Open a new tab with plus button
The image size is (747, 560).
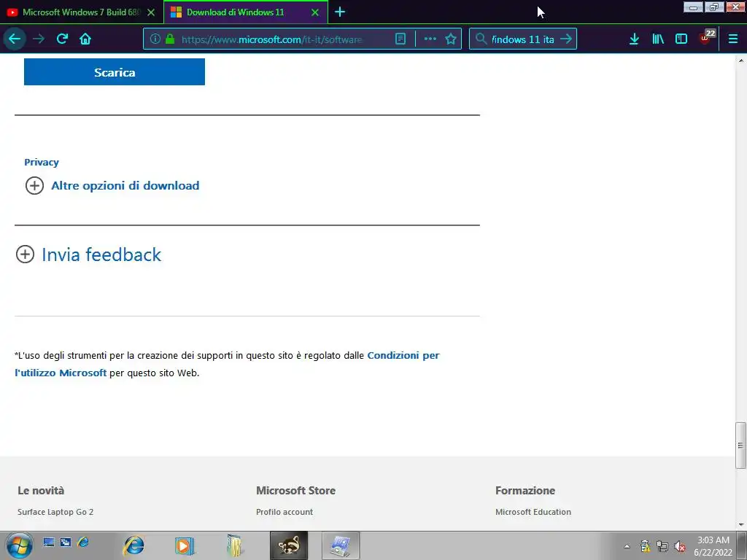340,12
